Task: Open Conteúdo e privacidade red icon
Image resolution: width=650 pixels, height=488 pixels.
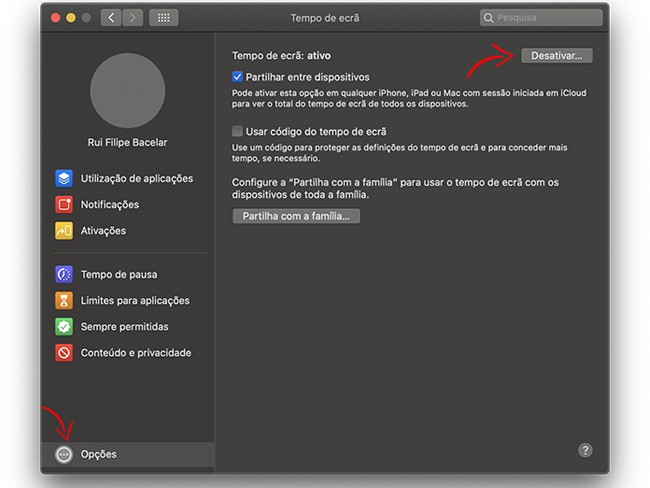Action: 64,353
